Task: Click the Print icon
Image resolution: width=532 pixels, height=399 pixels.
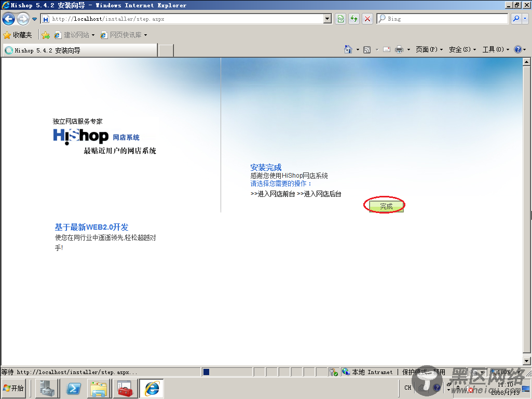Action: coord(399,49)
